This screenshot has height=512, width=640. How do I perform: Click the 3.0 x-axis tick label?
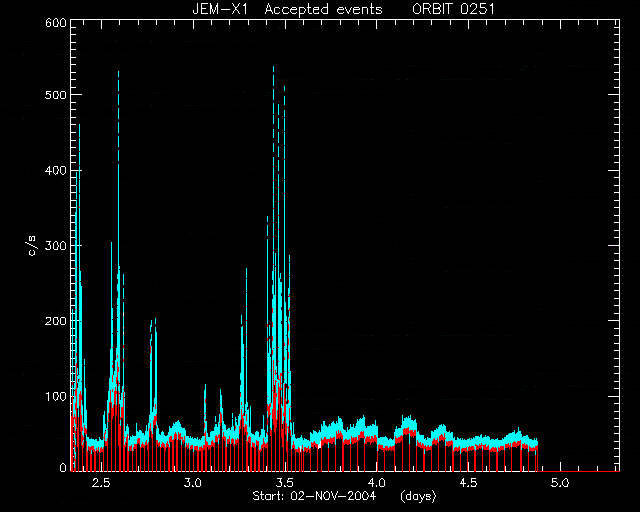tap(193, 483)
